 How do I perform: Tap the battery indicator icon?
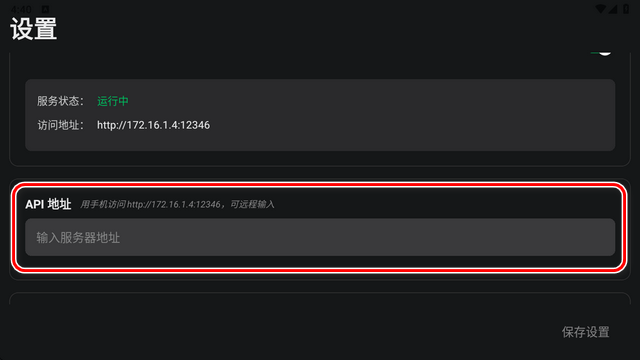[x=626, y=9]
